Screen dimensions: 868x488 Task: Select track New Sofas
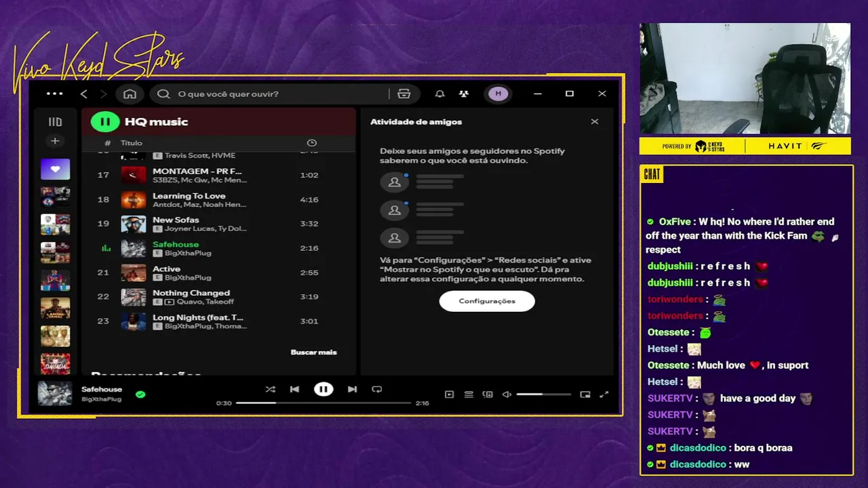[x=218, y=224]
